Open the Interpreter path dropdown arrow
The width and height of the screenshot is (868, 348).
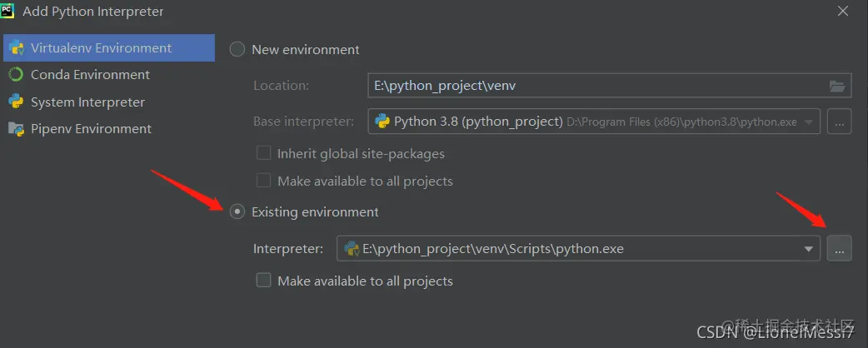point(808,248)
